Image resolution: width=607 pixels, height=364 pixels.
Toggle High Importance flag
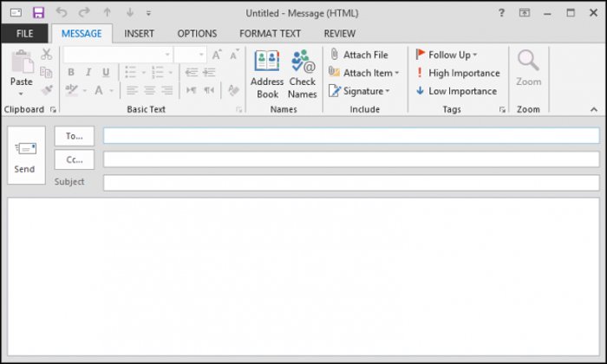point(458,73)
